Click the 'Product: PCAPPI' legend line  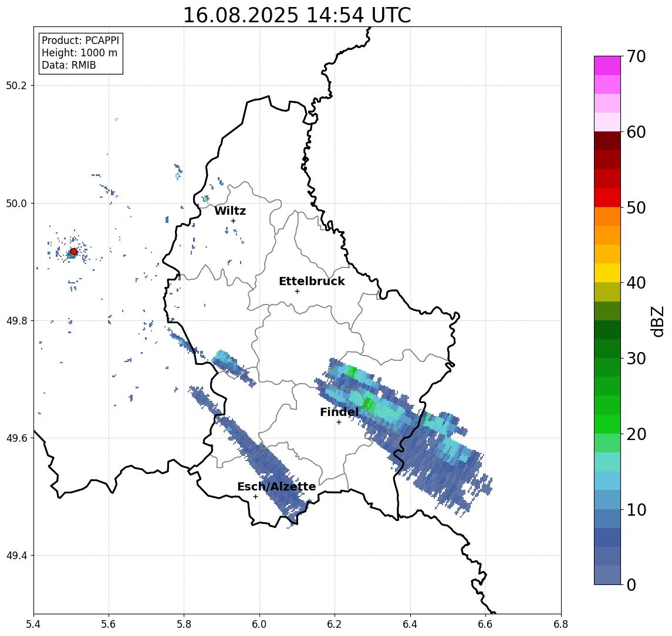[x=80, y=40]
